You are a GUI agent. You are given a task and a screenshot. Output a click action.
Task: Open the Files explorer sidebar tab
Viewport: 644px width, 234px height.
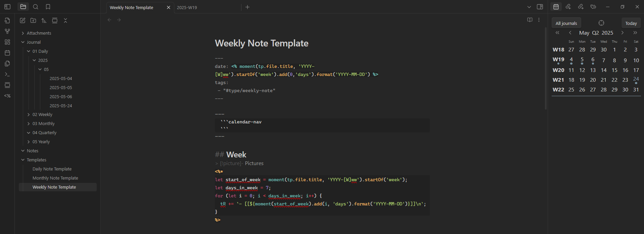coord(23,7)
